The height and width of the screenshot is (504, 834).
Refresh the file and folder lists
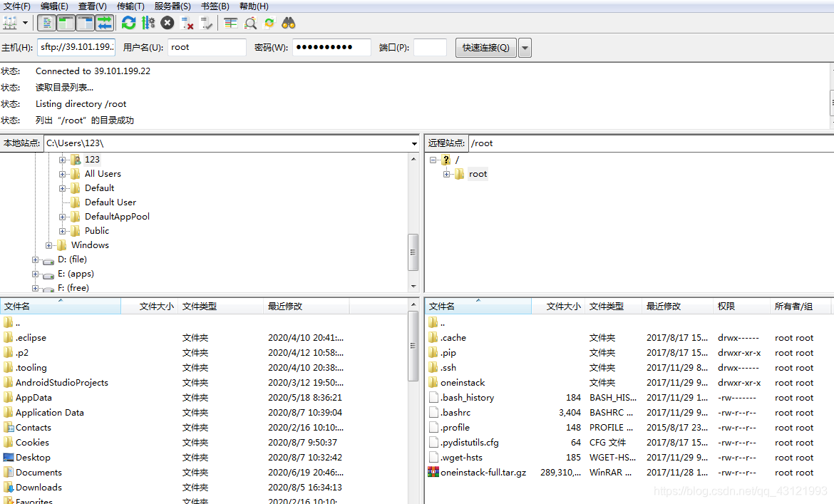(x=128, y=23)
